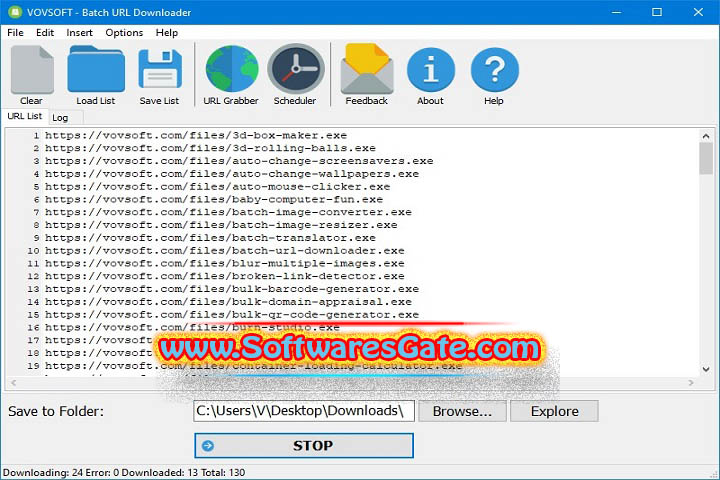Open the Options menu

click(124, 33)
